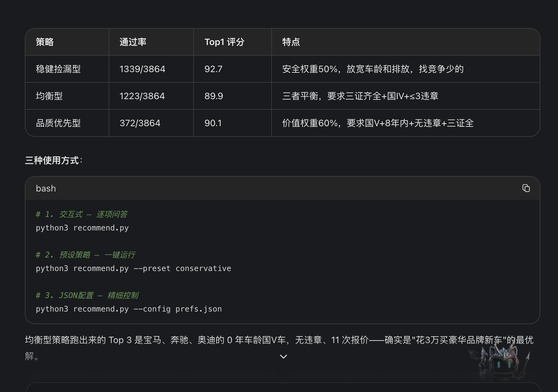Select the 均衡型 strategy cell
The height and width of the screenshot is (392, 558).
[x=49, y=96]
